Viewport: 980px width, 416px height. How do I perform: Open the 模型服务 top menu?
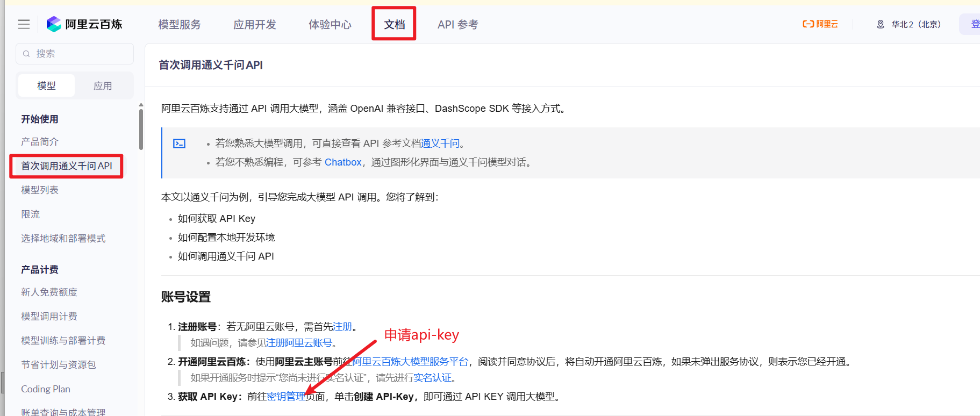[180, 25]
